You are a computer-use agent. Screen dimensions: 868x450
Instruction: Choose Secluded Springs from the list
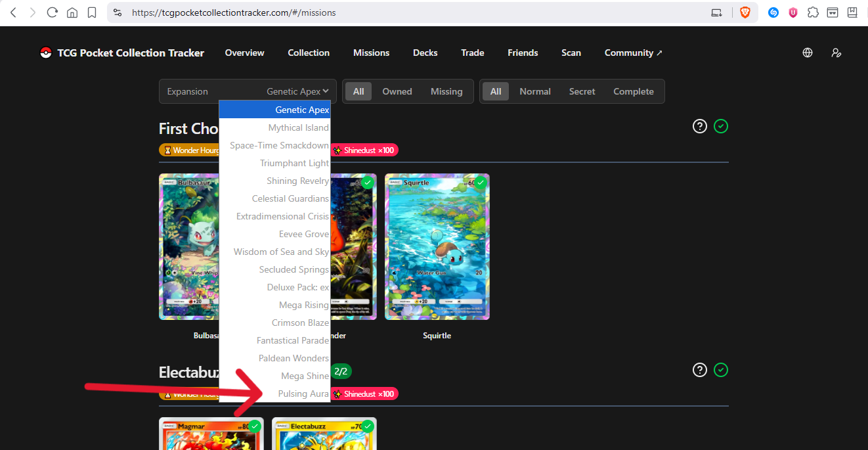(x=274, y=269)
